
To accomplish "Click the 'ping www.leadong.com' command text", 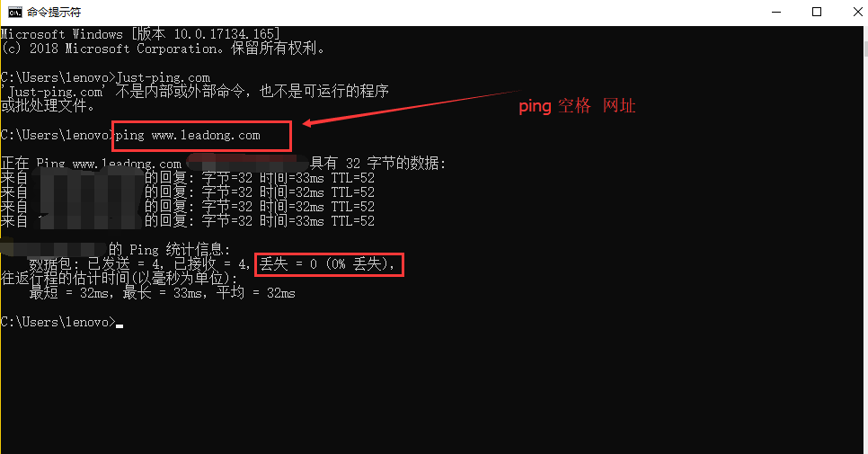I will 188,136.
